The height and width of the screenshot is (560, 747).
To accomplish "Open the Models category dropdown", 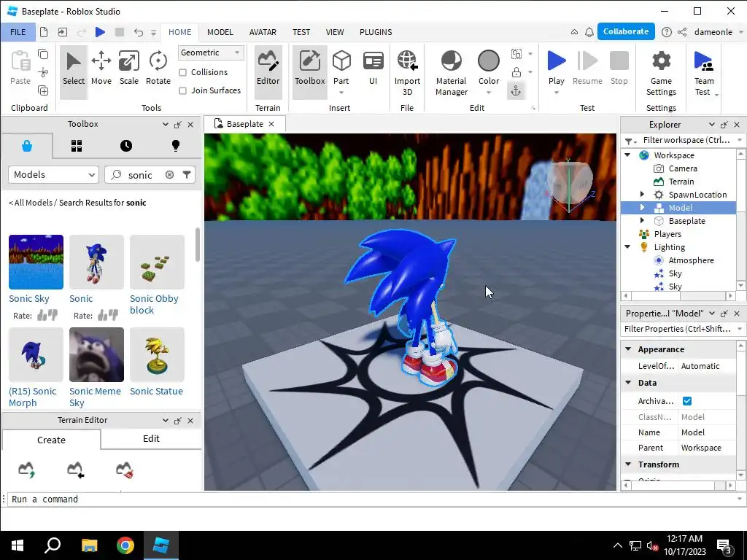I will (53, 175).
